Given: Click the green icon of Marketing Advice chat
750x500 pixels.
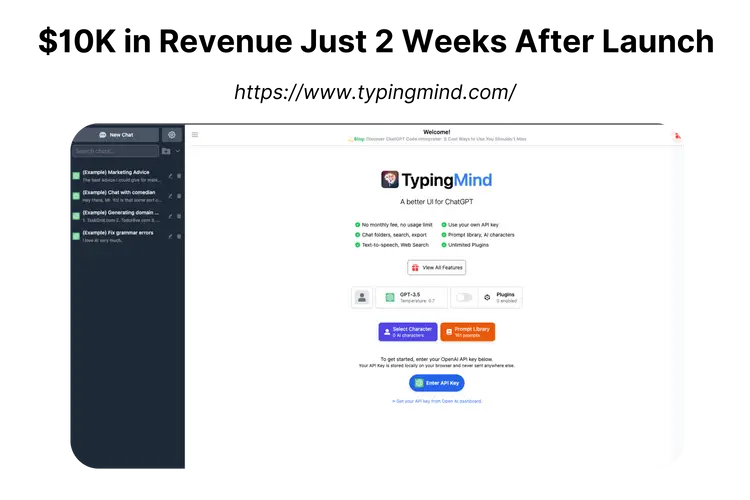Looking at the screenshot, I should (x=76, y=176).
